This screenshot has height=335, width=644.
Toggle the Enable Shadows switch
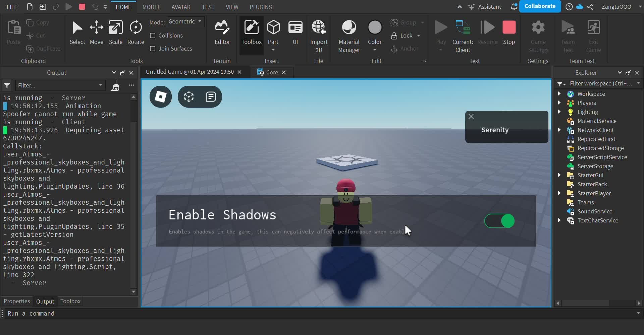pyautogui.click(x=499, y=221)
